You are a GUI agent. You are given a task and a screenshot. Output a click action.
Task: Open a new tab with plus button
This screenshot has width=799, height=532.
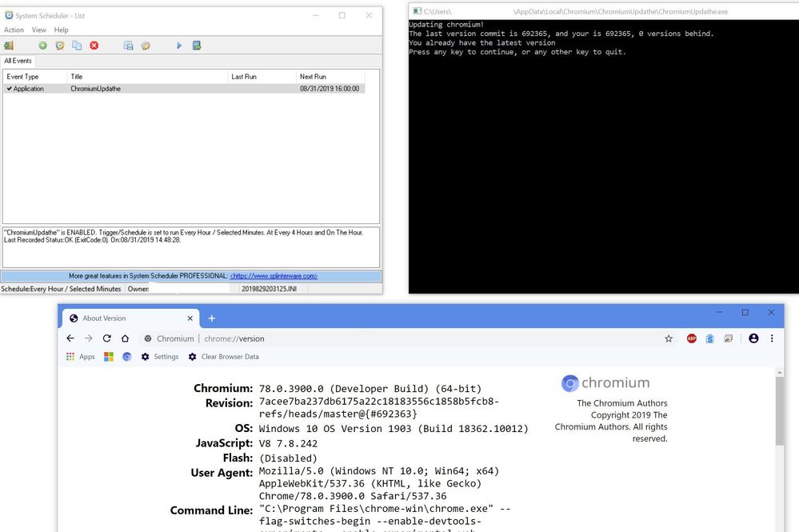[x=212, y=318]
